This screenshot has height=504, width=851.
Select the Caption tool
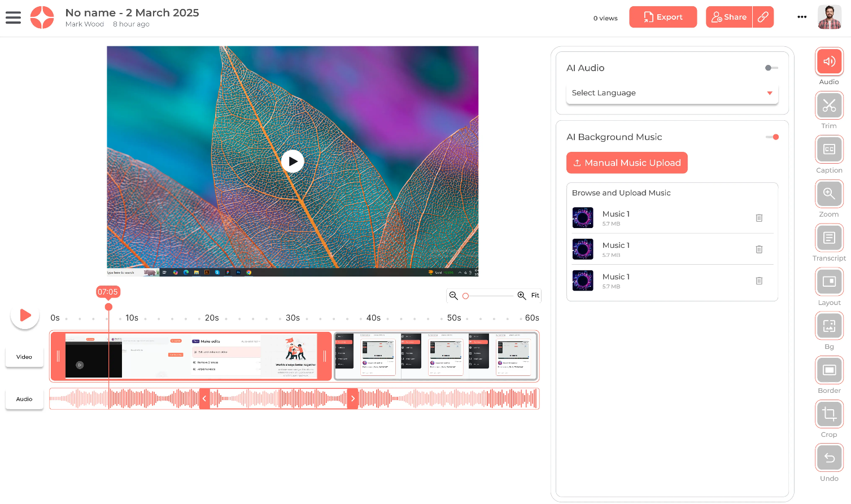coord(828,150)
